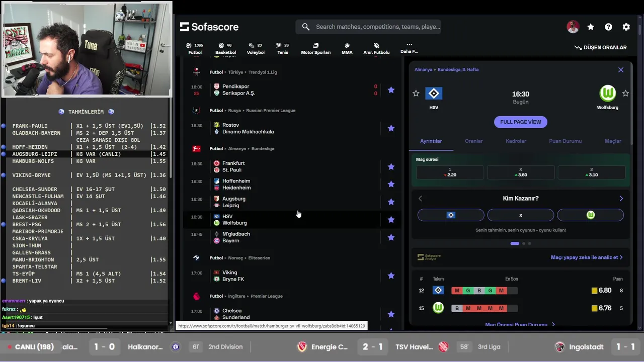644x362 pixels.
Task: Select the second carousel pagination dot
Action: point(523,243)
